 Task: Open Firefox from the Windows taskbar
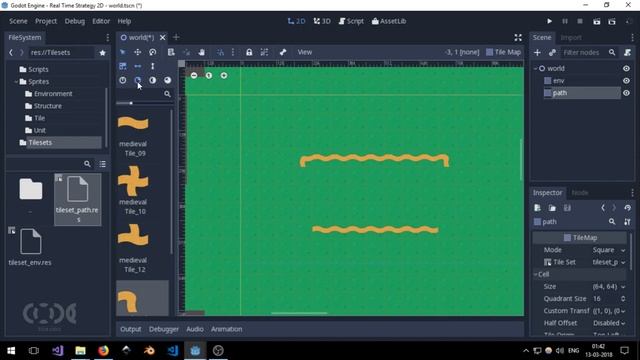(x=103, y=351)
